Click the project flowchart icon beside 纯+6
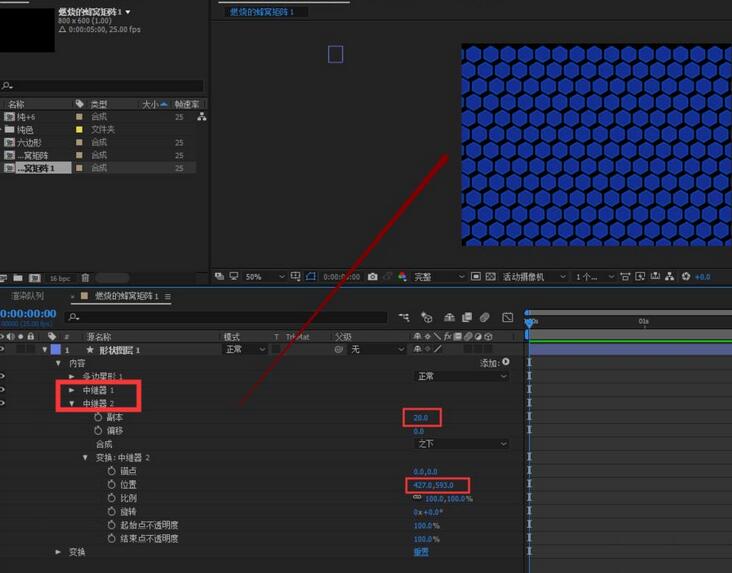The width and height of the screenshot is (732, 573). (x=202, y=117)
